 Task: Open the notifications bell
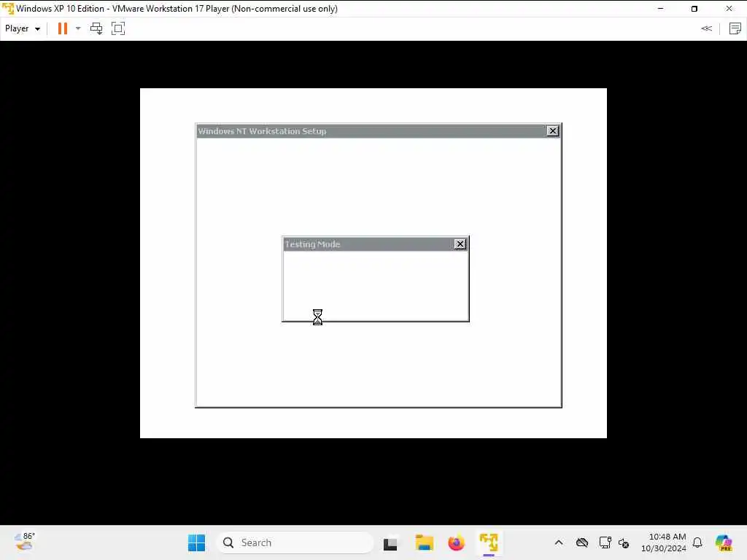pyautogui.click(x=697, y=542)
